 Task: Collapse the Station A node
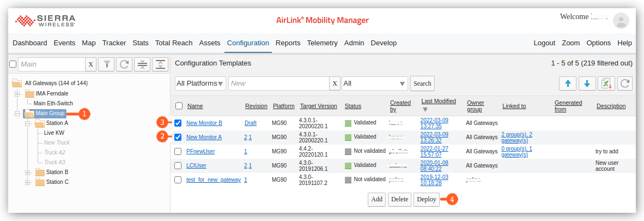pos(28,123)
